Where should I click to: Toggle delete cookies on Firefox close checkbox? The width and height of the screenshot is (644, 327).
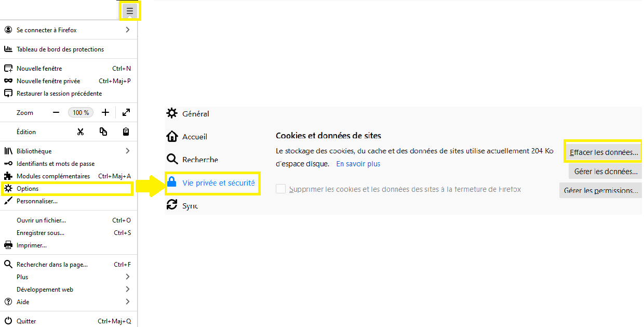click(x=280, y=189)
